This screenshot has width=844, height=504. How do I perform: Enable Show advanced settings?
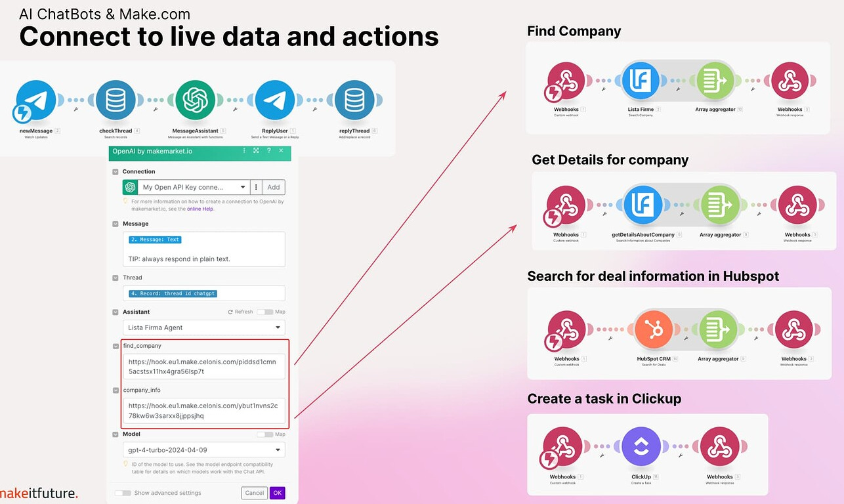(x=122, y=493)
